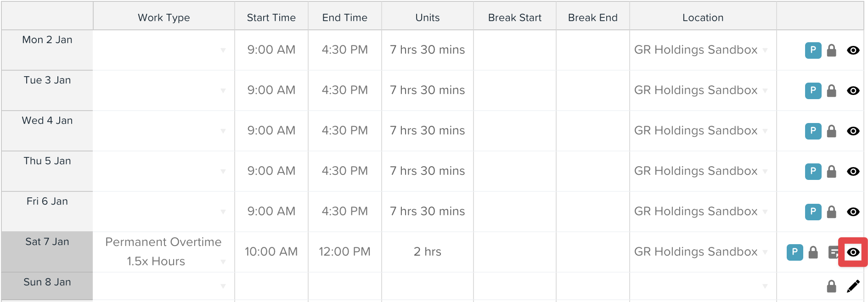This screenshot has height=302, width=868.
Task: Click the Work Type column header
Action: coord(164,17)
